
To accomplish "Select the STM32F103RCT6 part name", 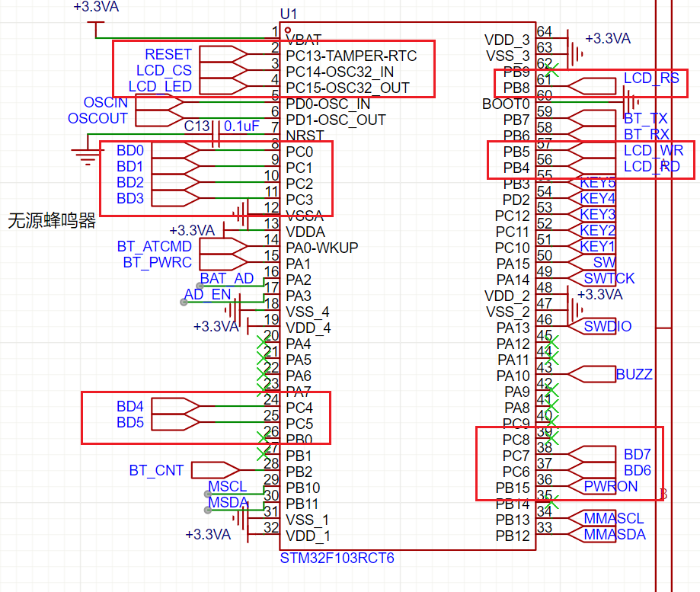I will click(x=337, y=558).
